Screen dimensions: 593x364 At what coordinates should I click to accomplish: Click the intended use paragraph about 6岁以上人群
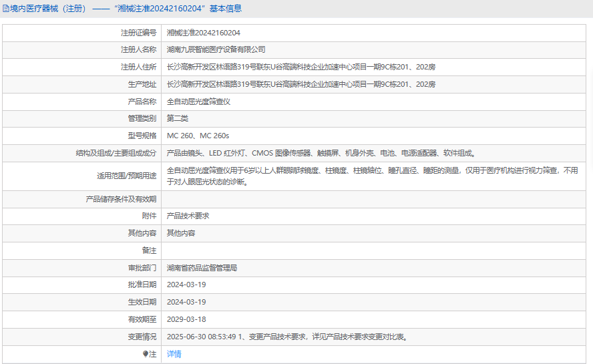[x=373, y=176]
